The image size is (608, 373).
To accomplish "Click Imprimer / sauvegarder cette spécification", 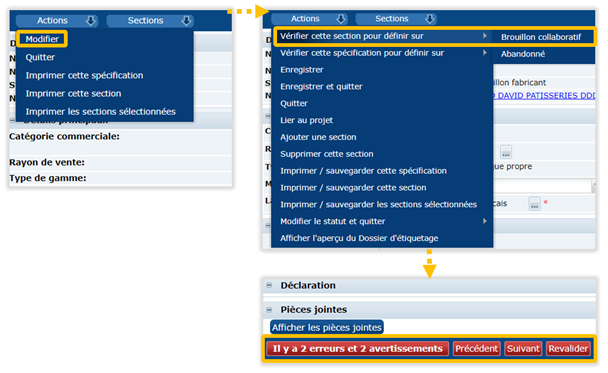I will click(x=363, y=171).
